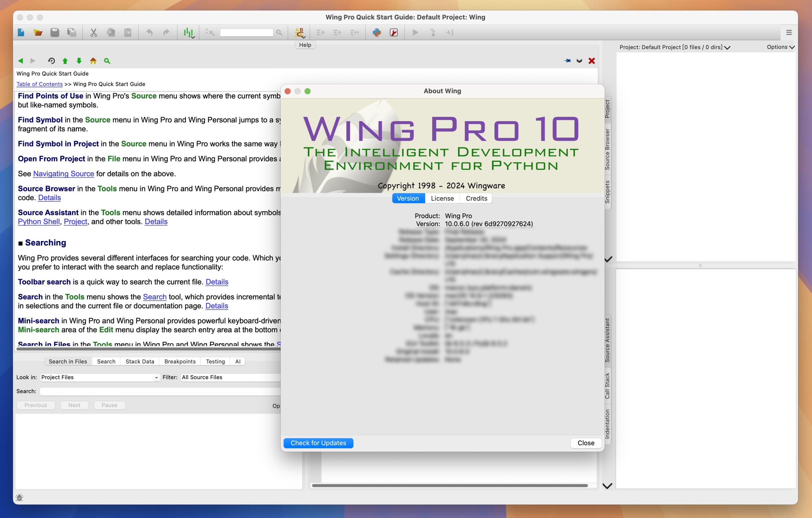Open the Breakpoints tab
Viewport: 812px width, 518px height.
(x=180, y=361)
